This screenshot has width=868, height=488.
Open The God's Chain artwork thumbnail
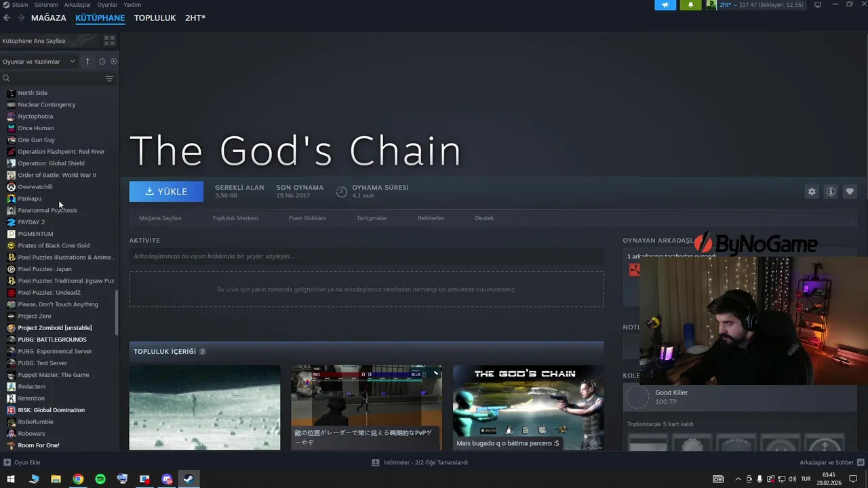[x=528, y=407]
